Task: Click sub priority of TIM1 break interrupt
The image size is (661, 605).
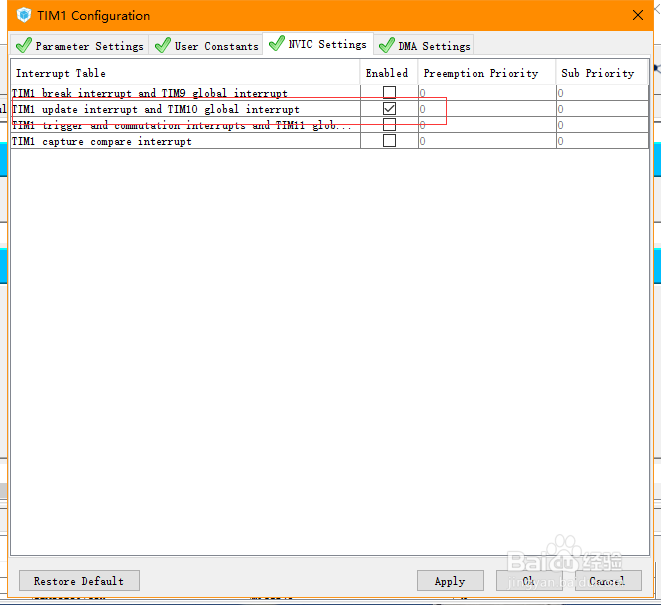Action: click(x=602, y=93)
